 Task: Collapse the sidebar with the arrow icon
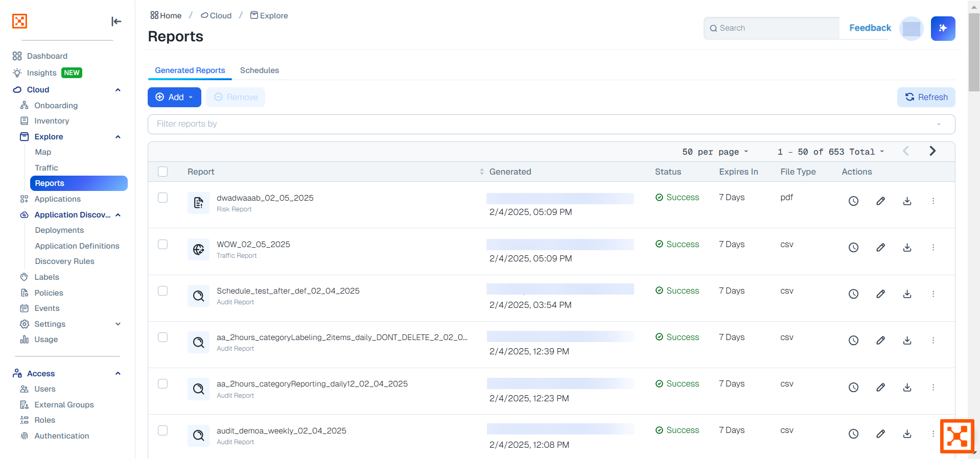(116, 21)
